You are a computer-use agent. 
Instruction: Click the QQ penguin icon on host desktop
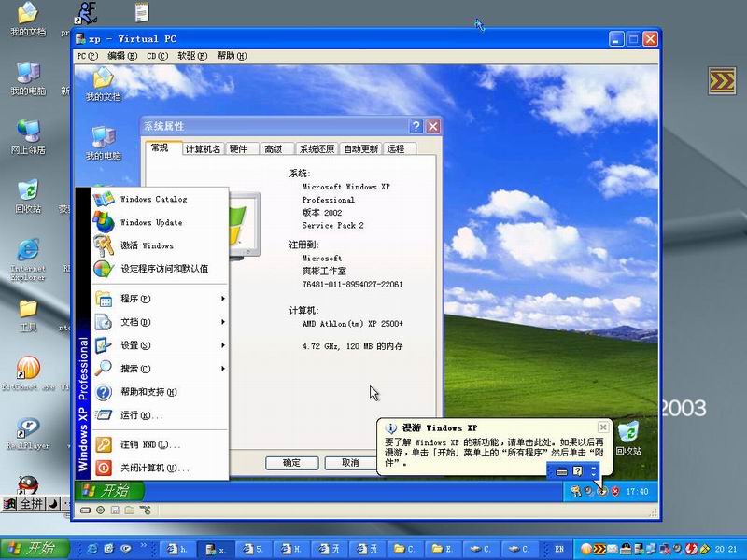pos(28,484)
